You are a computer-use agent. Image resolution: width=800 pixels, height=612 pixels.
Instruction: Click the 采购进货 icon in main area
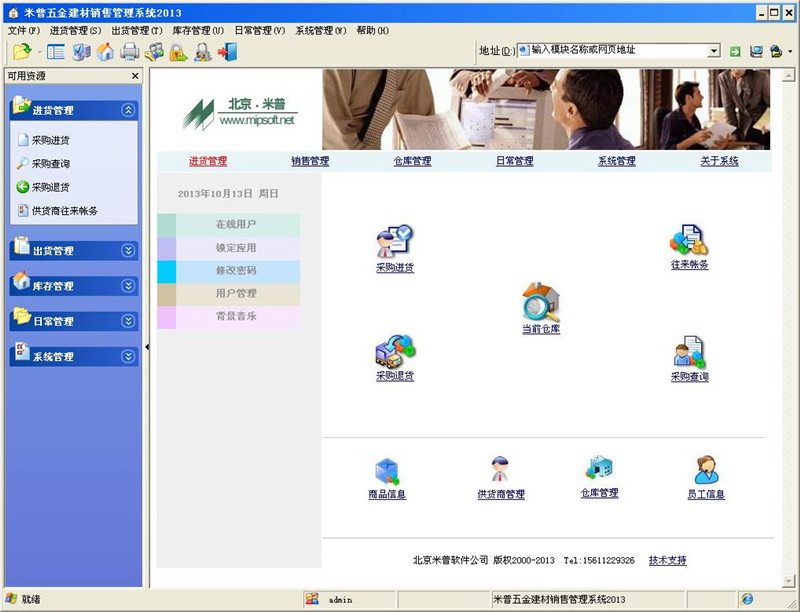coord(395,242)
